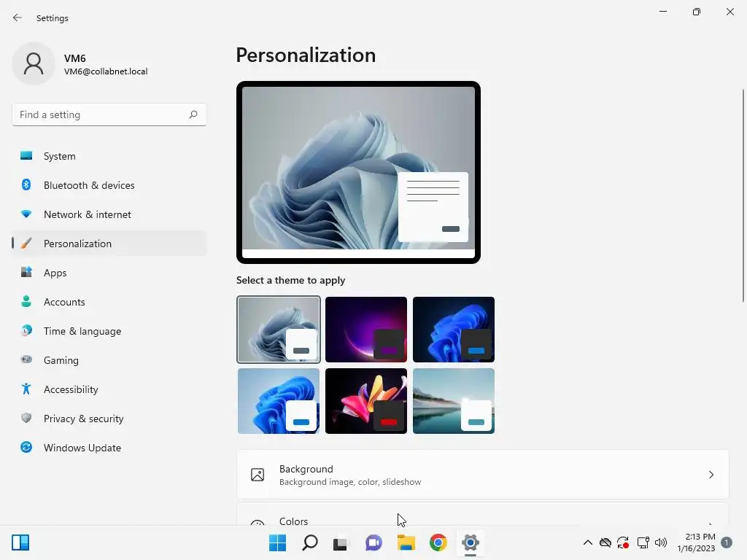Screen dimensions: 747x560
Task: Apply the light gray bloom theme
Action: (279, 330)
